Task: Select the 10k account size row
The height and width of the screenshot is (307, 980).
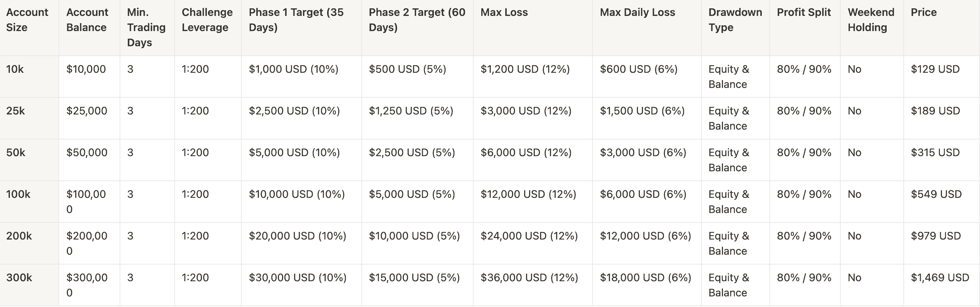Action: point(15,69)
